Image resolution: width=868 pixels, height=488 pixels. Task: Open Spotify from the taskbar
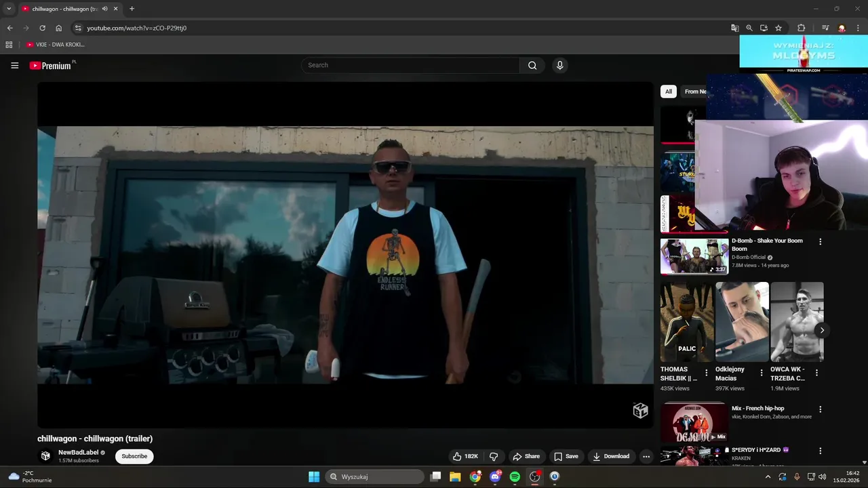coord(515,476)
